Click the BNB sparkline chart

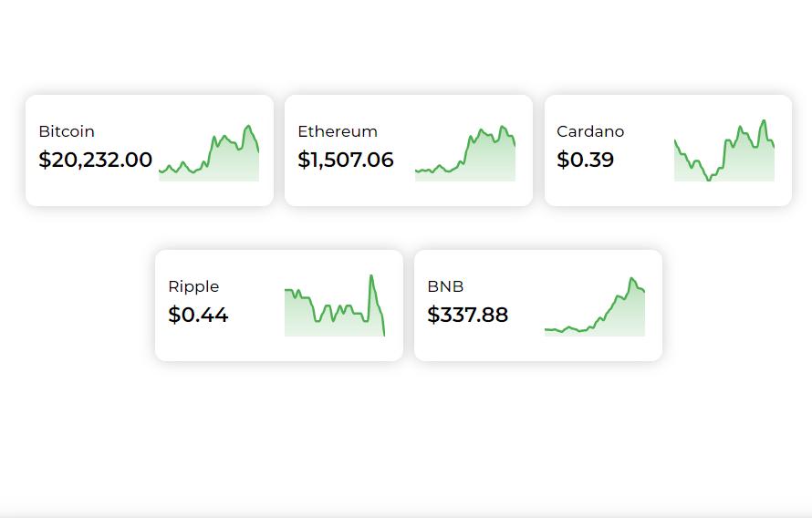coord(595,308)
